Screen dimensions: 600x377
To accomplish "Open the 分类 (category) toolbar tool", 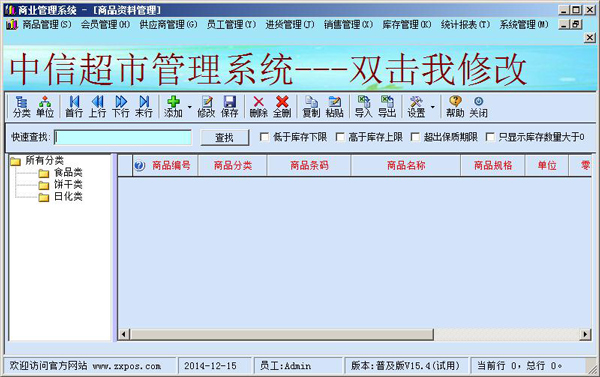I will tap(21, 106).
